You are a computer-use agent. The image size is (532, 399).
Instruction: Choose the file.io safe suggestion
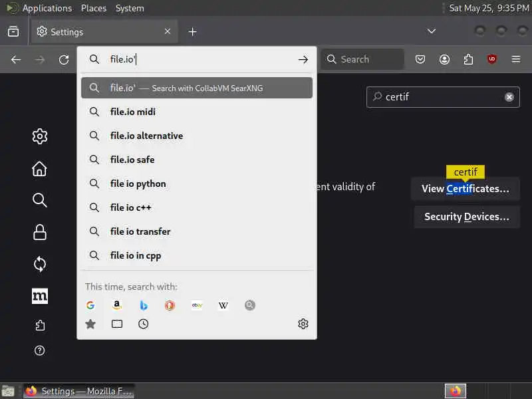[197, 160]
